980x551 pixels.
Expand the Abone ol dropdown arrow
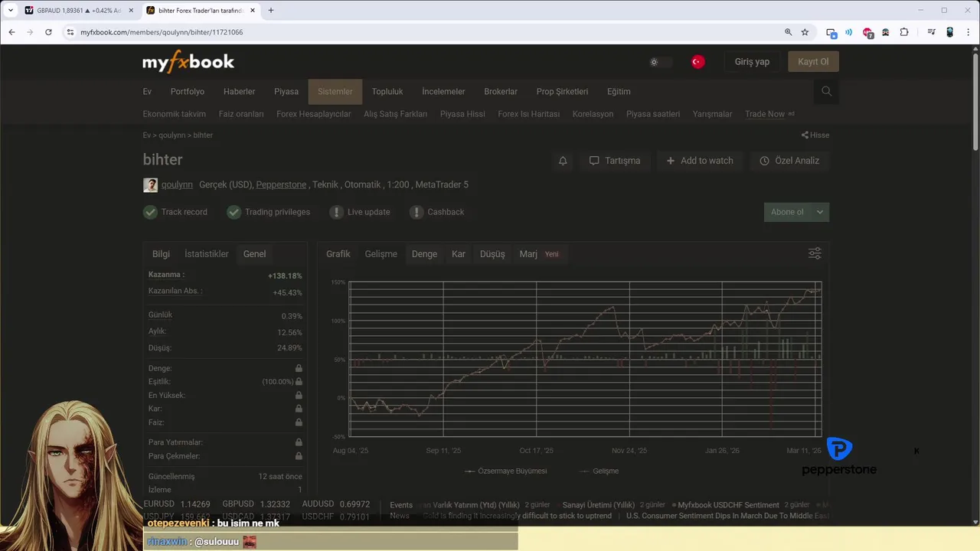pos(820,212)
